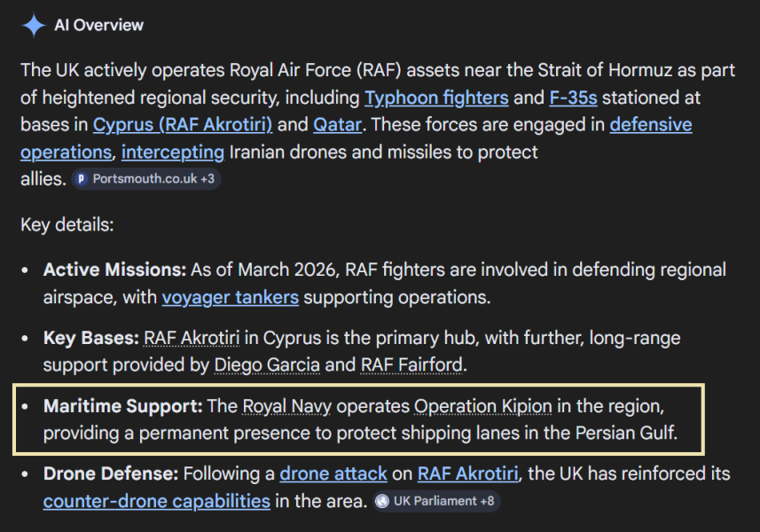The height and width of the screenshot is (532, 760).
Task: Open the Operation Kipion term
Action: [x=483, y=406]
